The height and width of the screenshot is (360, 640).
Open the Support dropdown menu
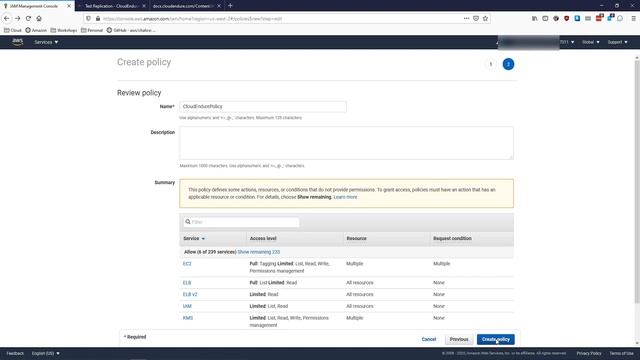tap(618, 42)
